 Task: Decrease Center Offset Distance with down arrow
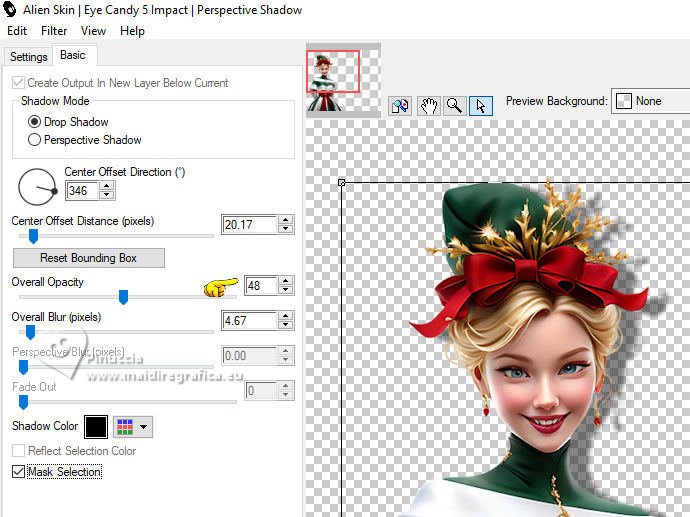[x=286, y=229]
